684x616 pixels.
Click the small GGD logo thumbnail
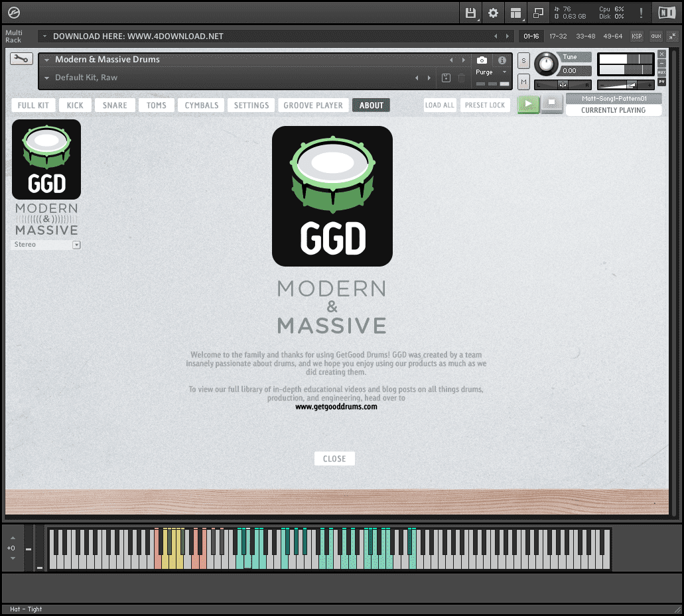pos(46,160)
